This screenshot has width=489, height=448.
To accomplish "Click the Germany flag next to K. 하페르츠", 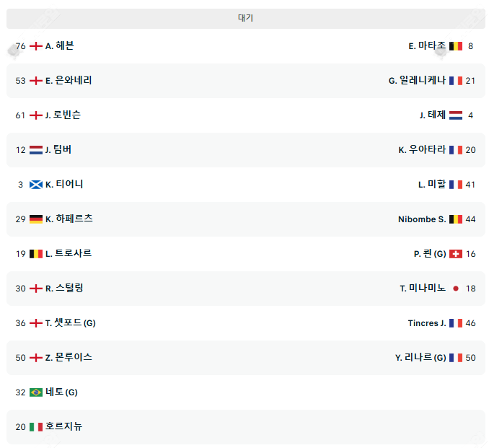I will 36,219.
